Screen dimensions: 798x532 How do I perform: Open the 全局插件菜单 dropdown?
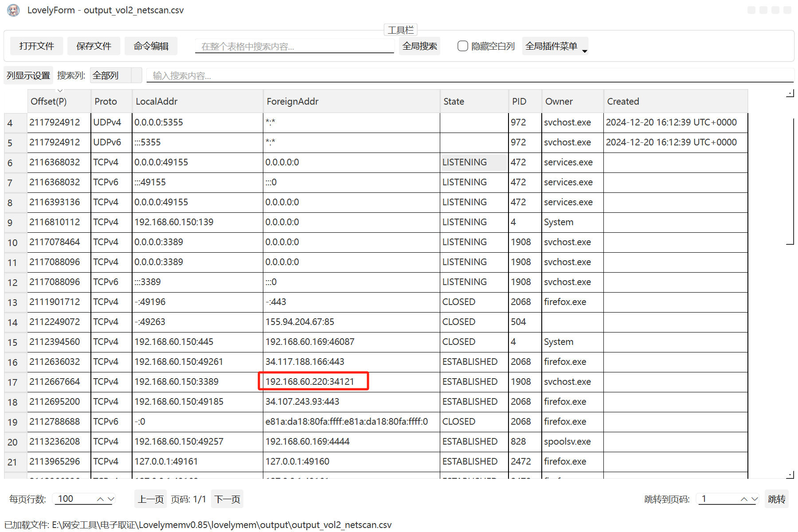tap(551, 46)
